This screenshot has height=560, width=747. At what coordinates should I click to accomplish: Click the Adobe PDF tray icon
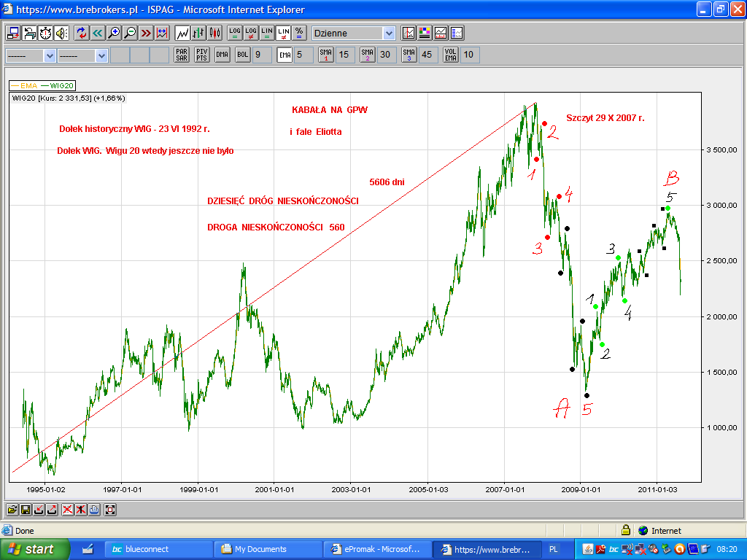tap(601, 549)
